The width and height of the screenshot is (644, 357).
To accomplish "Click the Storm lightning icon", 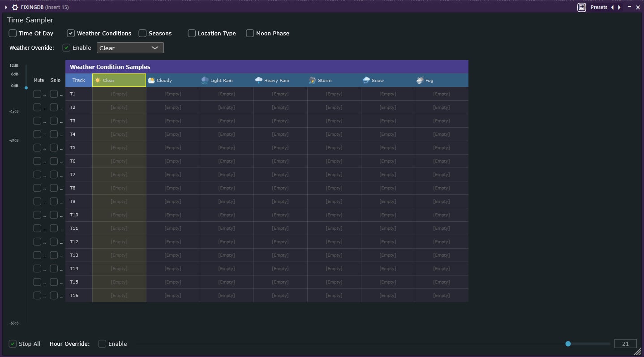I will point(313,80).
